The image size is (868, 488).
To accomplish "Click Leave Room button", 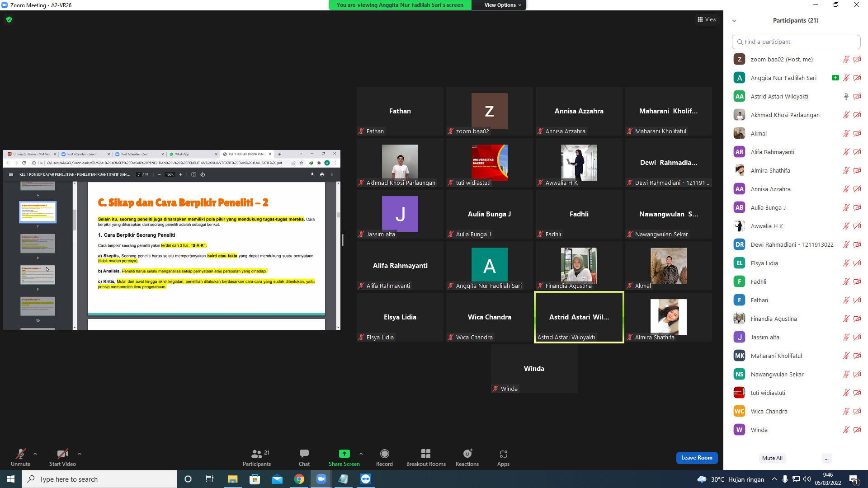I will [697, 458].
